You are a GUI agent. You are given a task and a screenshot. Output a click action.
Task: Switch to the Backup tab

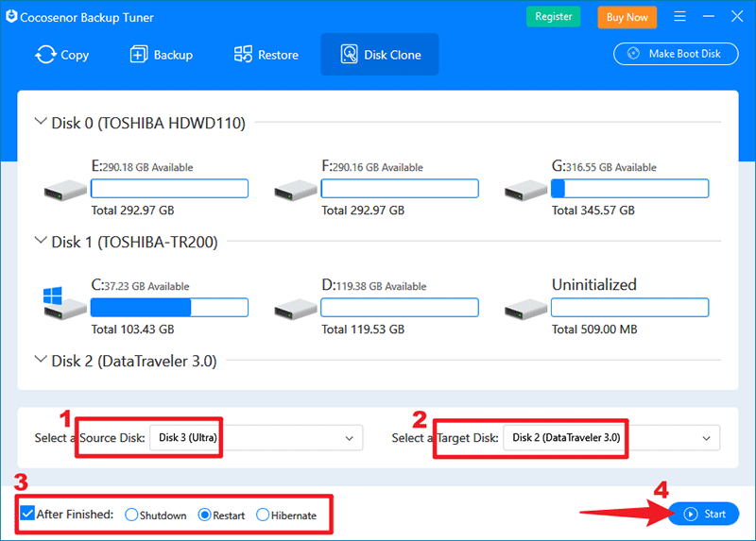(x=161, y=55)
